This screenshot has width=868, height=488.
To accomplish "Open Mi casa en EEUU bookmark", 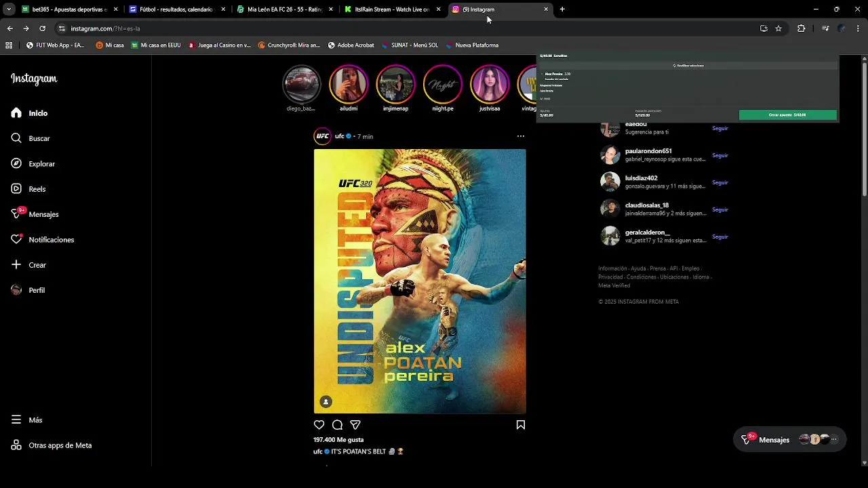I will 156,45.
